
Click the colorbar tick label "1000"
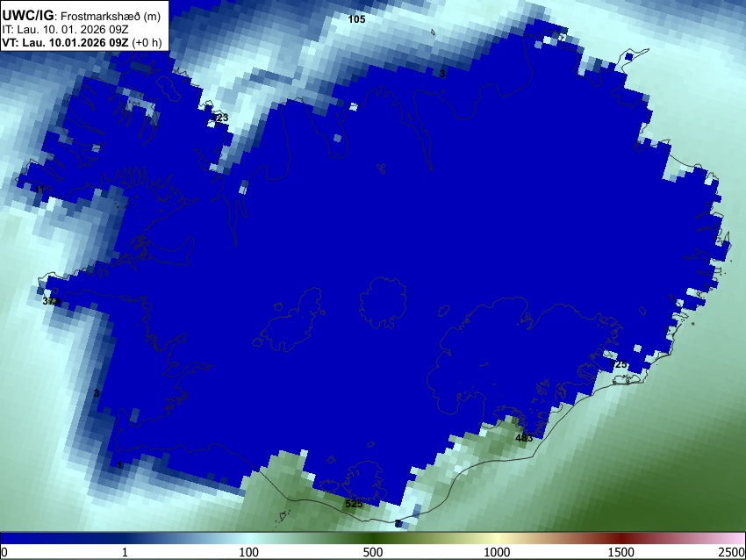click(x=497, y=552)
